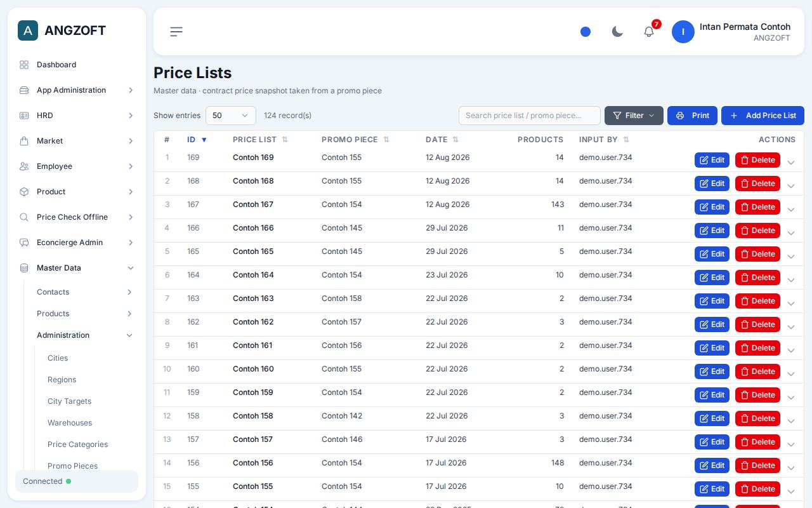The image size is (812, 508).
Task: Click the Market bag icon
Action: (24, 141)
